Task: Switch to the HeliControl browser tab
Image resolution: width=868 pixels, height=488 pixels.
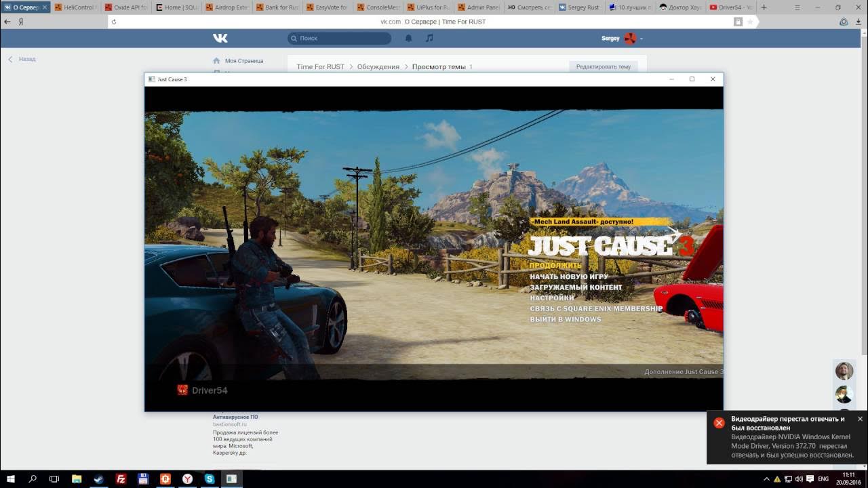Action: [76, 7]
